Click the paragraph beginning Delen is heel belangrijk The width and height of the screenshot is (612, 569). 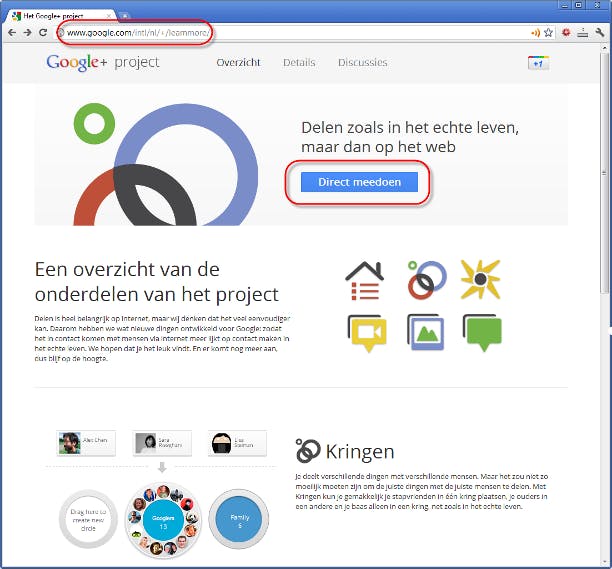[162, 338]
